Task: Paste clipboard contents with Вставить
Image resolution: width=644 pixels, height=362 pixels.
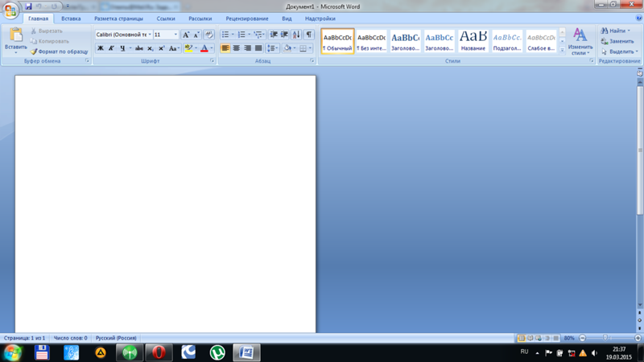Action: (x=15, y=41)
